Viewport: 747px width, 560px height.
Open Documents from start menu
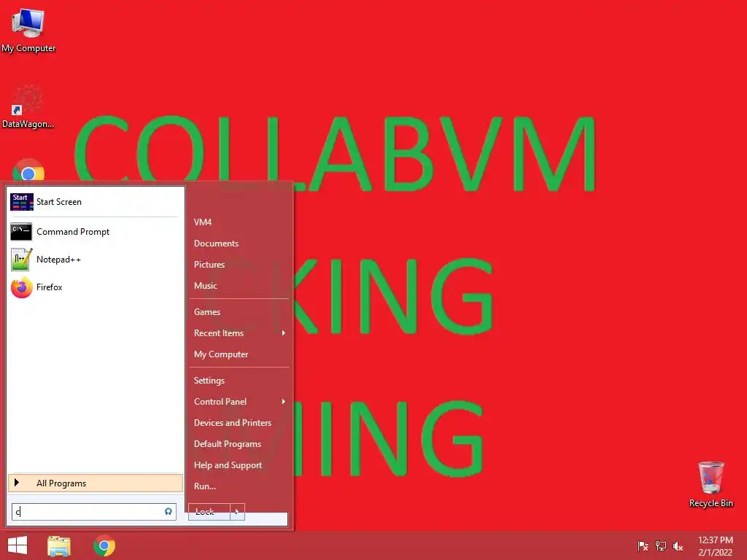pos(216,244)
